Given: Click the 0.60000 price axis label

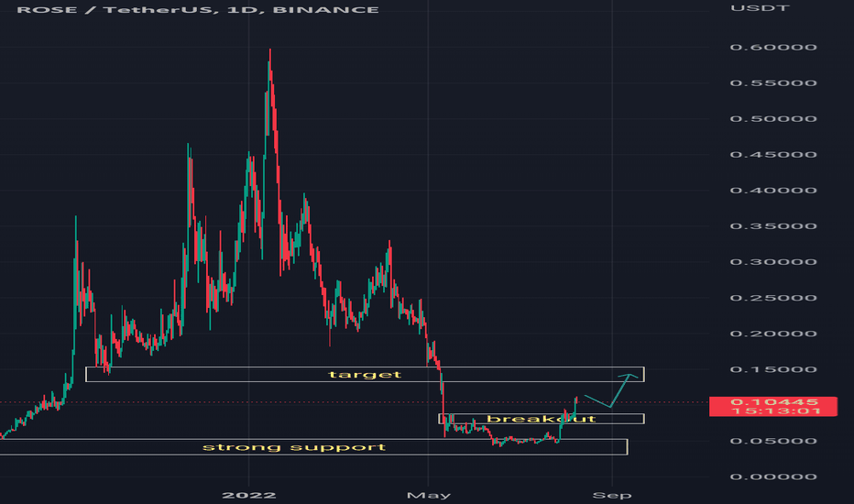Looking at the screenshot, I should pos(773,48).
